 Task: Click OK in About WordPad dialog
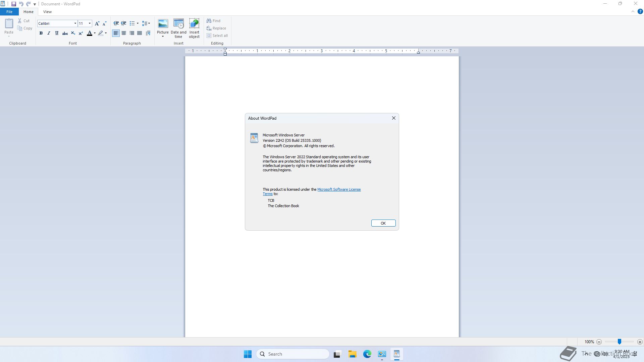tap(383, 223)
